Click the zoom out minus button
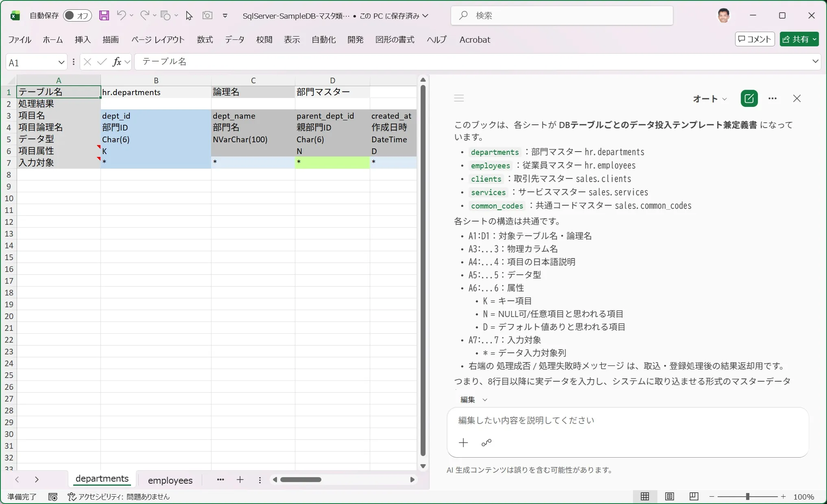827x504 pixels. [712, 497]
